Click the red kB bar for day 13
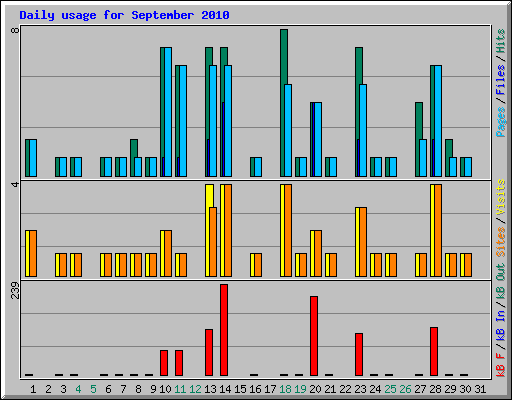The height and width of the screenshot is (400, 512). coord(209,352)
